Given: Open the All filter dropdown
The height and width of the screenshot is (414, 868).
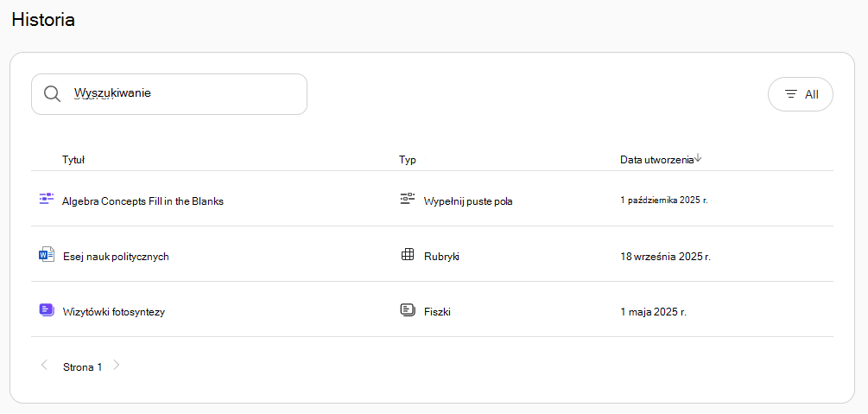Looking at the screenshot, I should (801, 94).
